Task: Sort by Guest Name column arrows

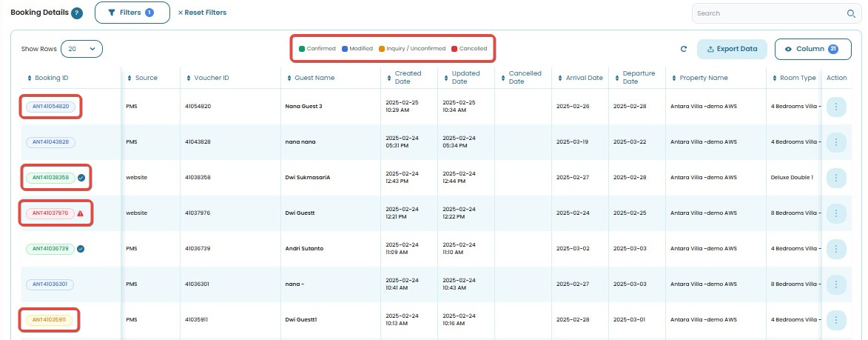Action: pyautogui.click(x=289, y=78)
